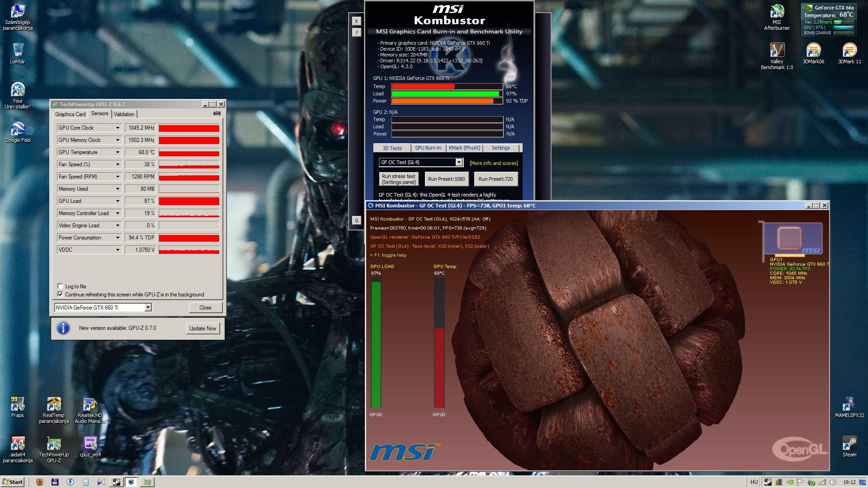Open the GPU-Z Validation tab
The width and height of the screenshot is (868, 488).
click(124, 114)
